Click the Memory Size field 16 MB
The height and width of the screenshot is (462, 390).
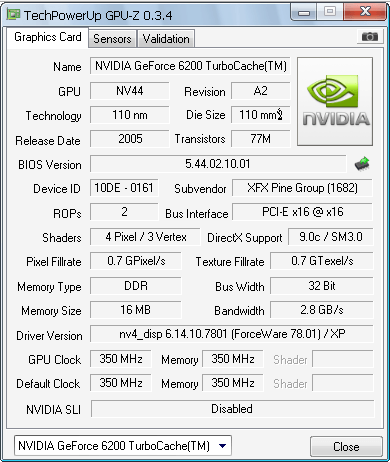(136, 310)
